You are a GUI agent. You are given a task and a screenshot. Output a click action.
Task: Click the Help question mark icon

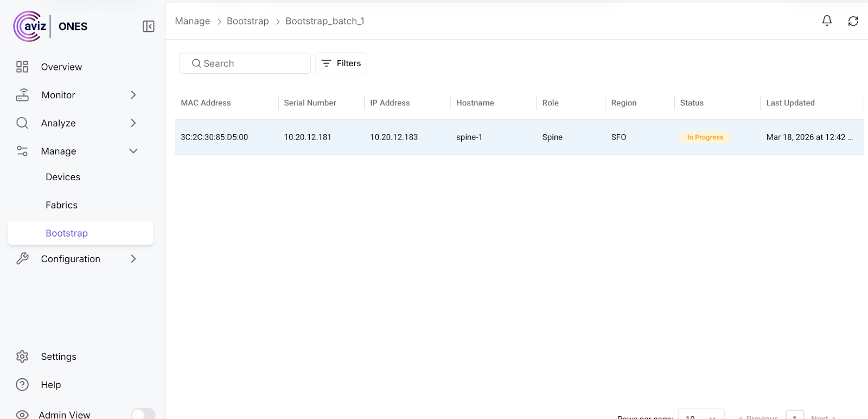click(22, 385)
